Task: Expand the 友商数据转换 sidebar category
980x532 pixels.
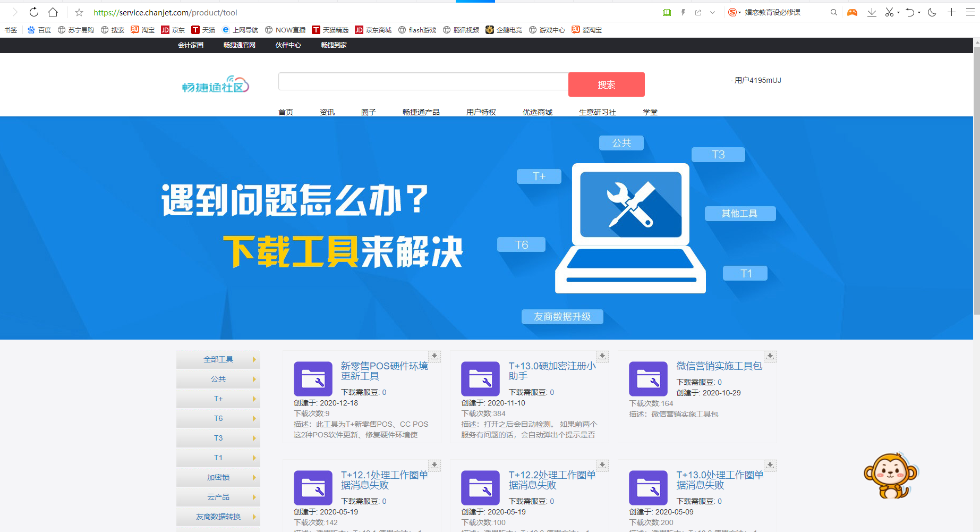Action: point(218,517)
